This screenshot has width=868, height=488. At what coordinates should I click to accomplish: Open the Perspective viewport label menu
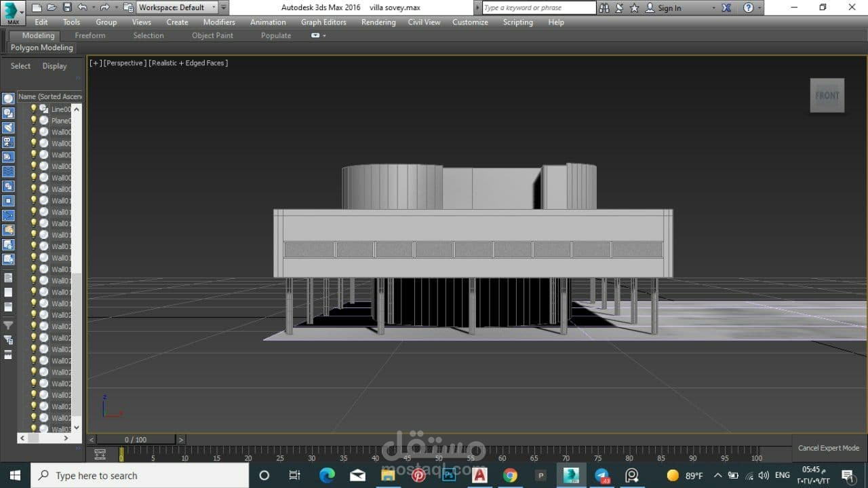(x=123, y=62)
